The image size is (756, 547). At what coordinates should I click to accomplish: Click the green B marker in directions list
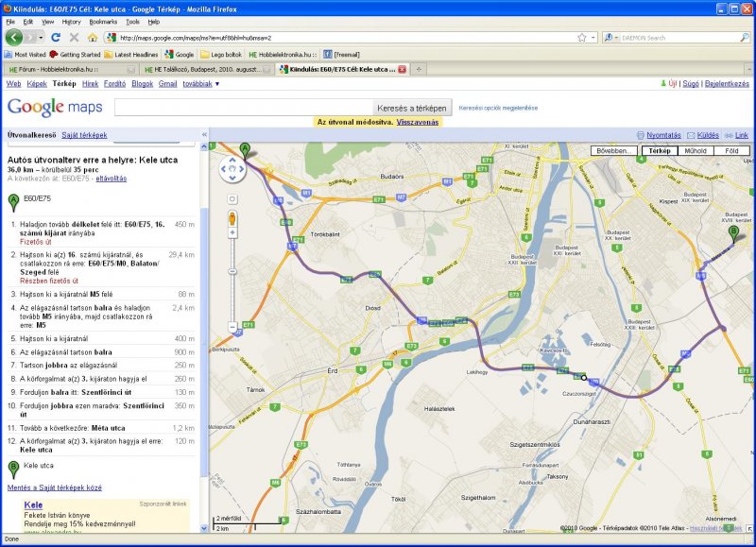point(13,470)
